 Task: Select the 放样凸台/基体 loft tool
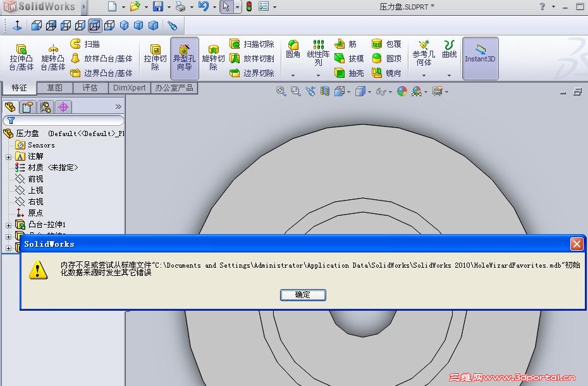point(102,58)
